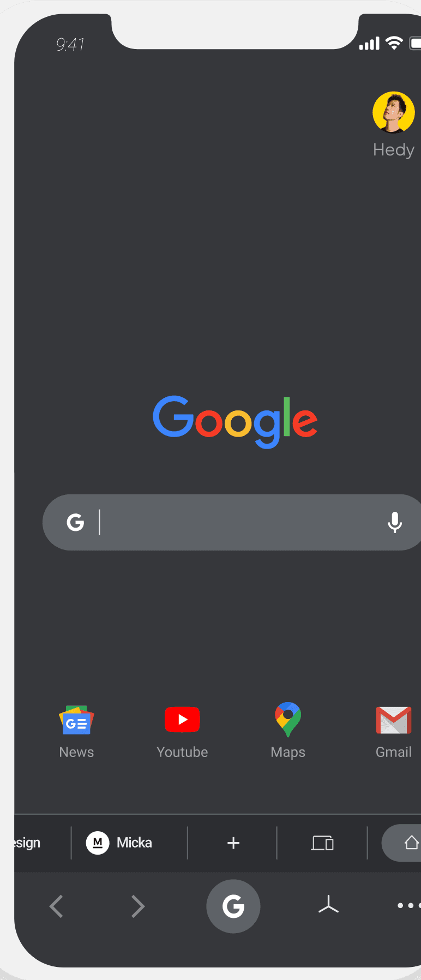
Task: Click the Google logo
Action: pyautogui.click(x=235, y=421)
